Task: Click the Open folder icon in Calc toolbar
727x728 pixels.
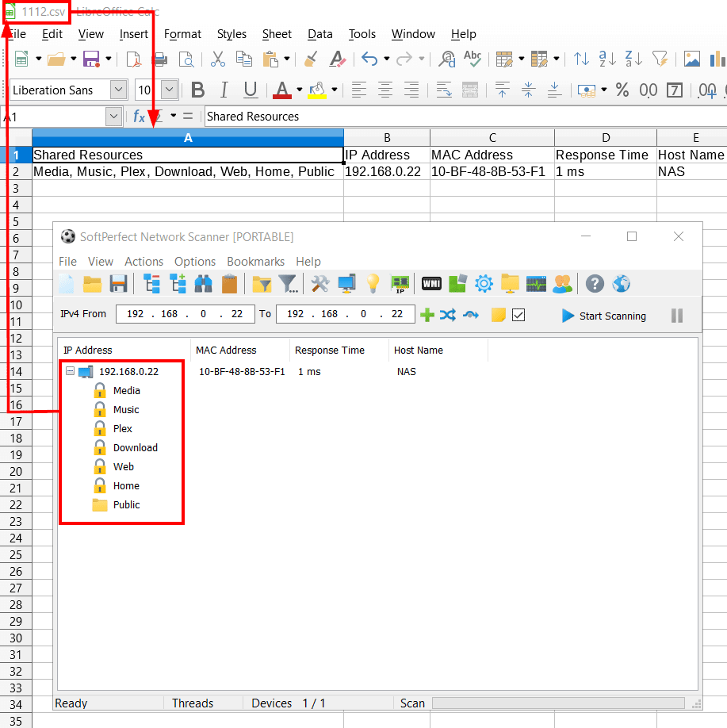Action: click(56, 59)
